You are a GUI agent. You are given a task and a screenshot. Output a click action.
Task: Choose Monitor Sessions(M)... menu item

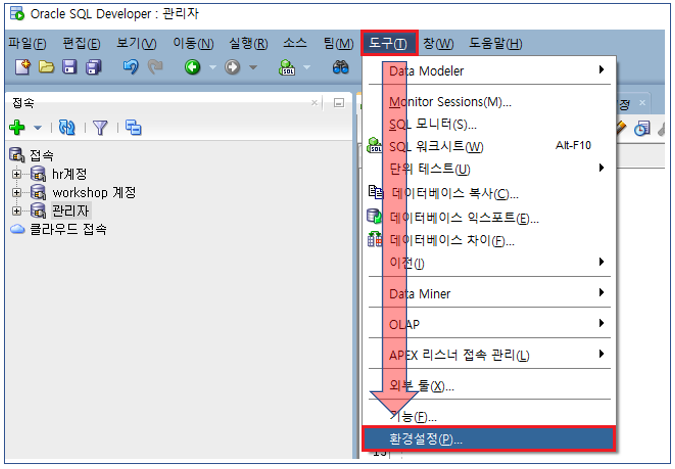point(490,102)
